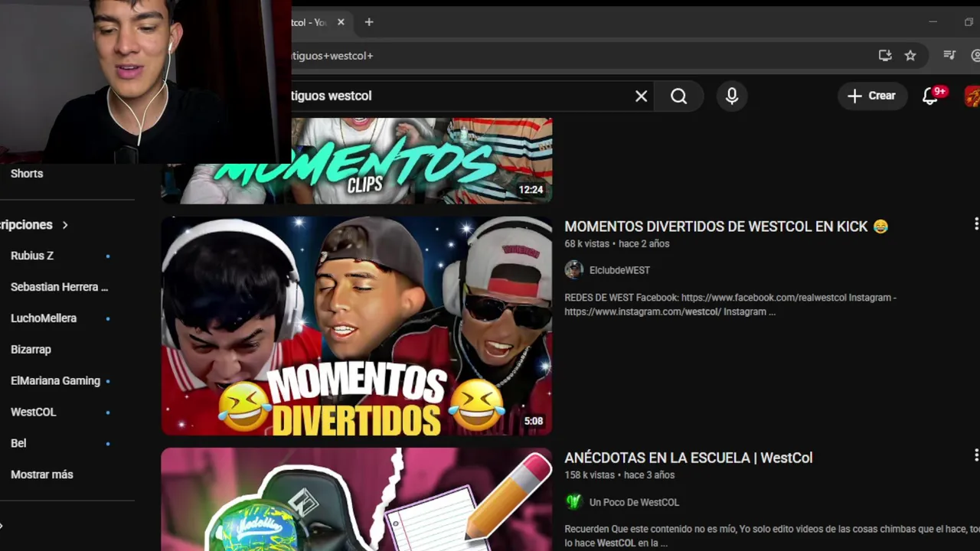Viewport: 980px width, 551px height.
Task: Open a new browser tab with plus
Action: pyautogui.click(x=369, y=22)
